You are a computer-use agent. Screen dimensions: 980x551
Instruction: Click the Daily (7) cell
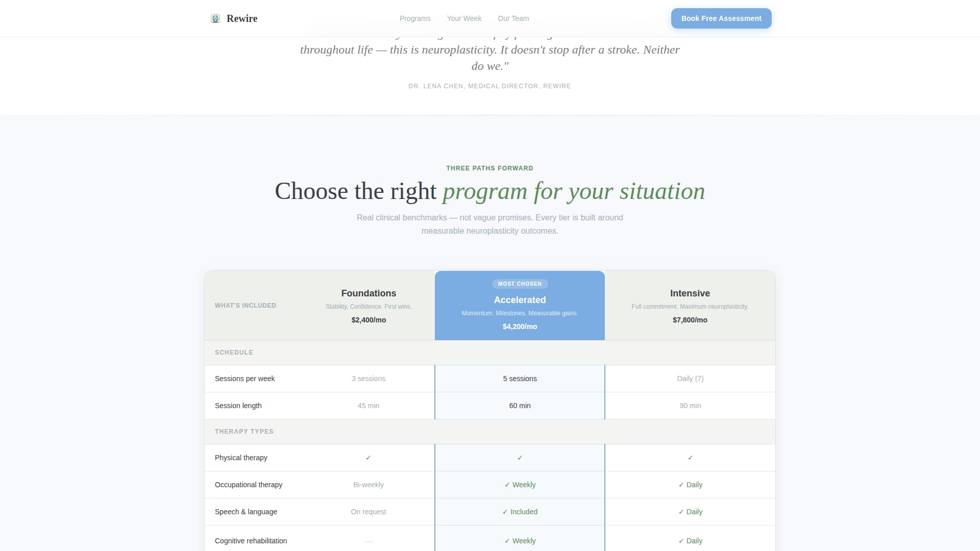pyautogui.click(x=690, y=379)
